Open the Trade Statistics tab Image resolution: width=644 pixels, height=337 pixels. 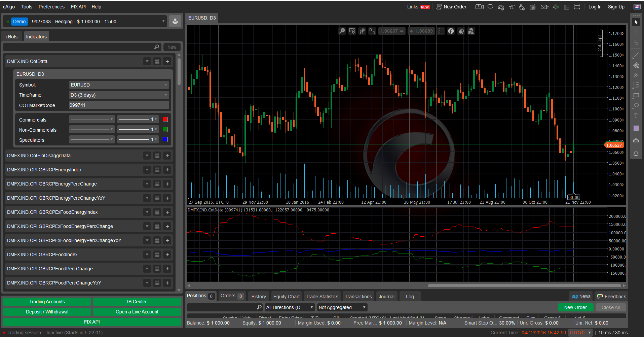click(x=322, y=297)
